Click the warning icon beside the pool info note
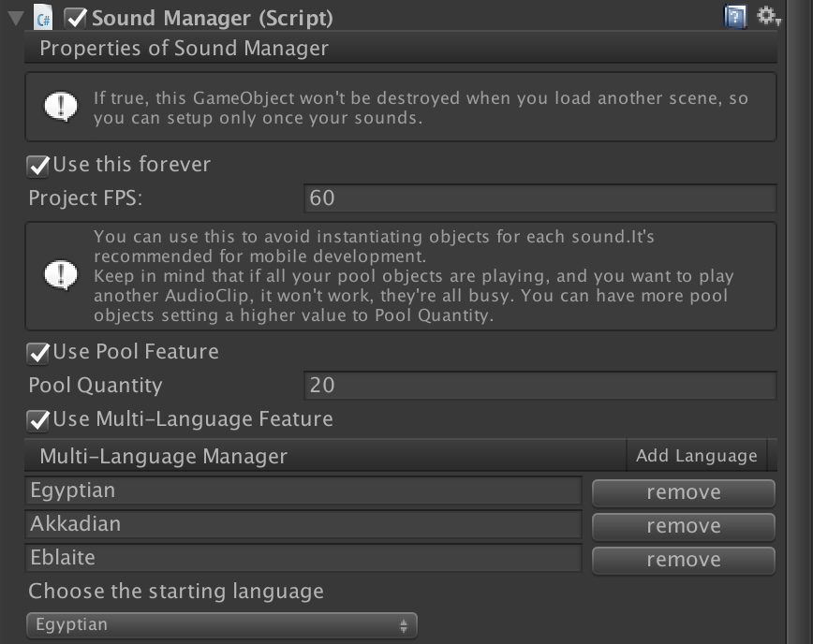Viewport: 813px width, 644px height. pos(62,275)
